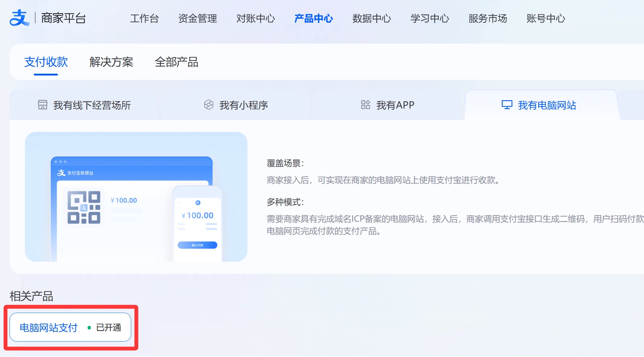The width and height of the screenshot is (644, 357).
Task: Open the 电脑网站支付 product link
Action: tap(49, 328)
